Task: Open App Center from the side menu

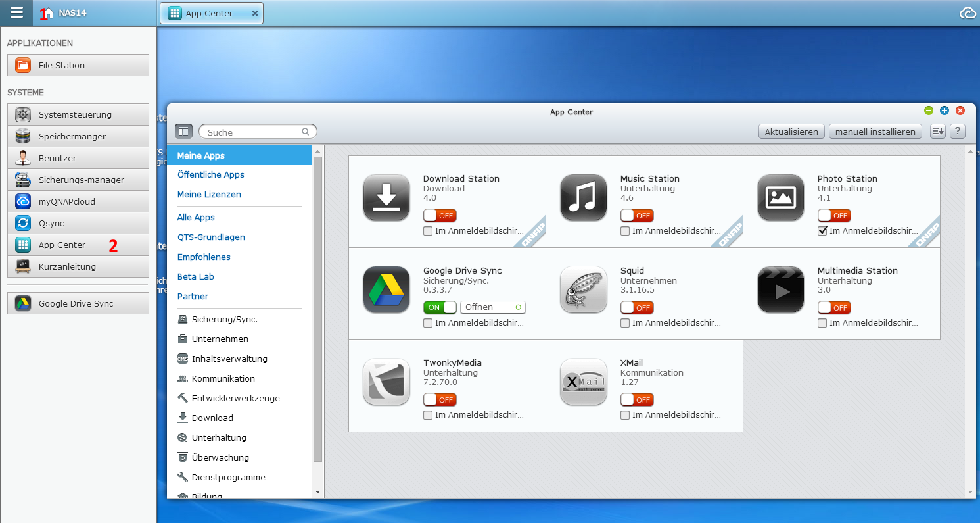Action: (78, 245)
